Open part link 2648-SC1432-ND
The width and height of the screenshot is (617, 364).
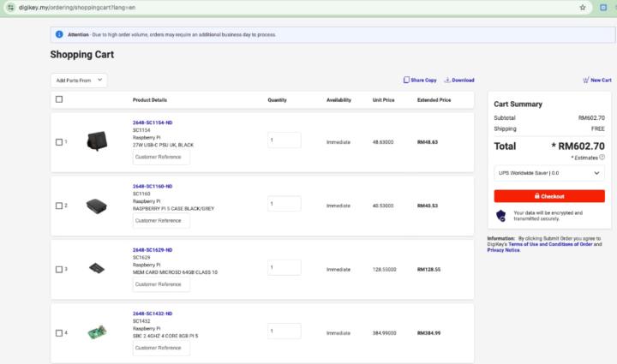153,313
